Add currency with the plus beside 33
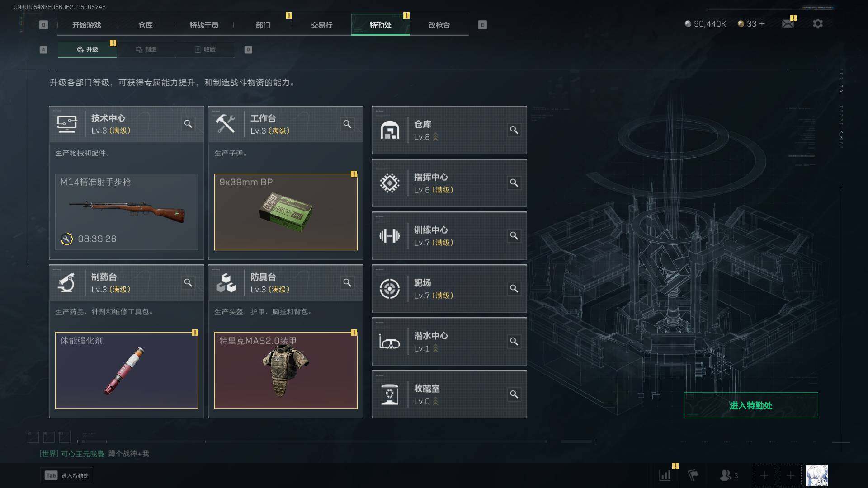This screenshot has width=868, height=488. click(x=762, y=23)
